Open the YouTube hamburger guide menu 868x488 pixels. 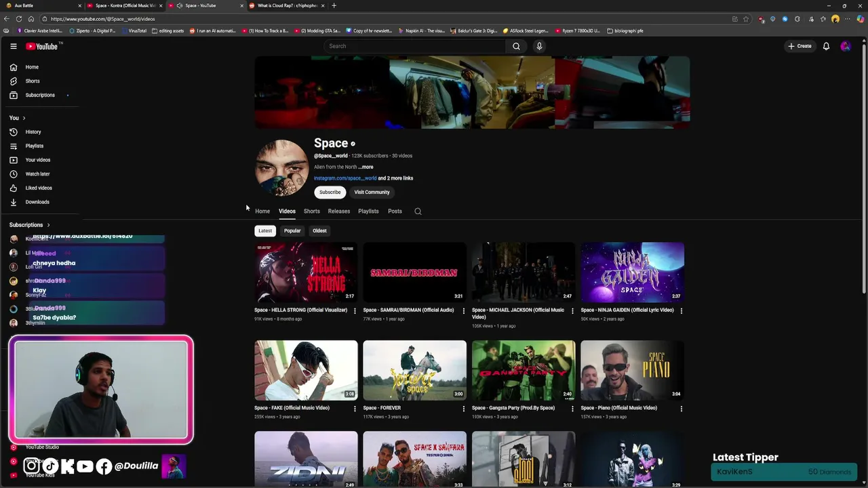point(14,46)
